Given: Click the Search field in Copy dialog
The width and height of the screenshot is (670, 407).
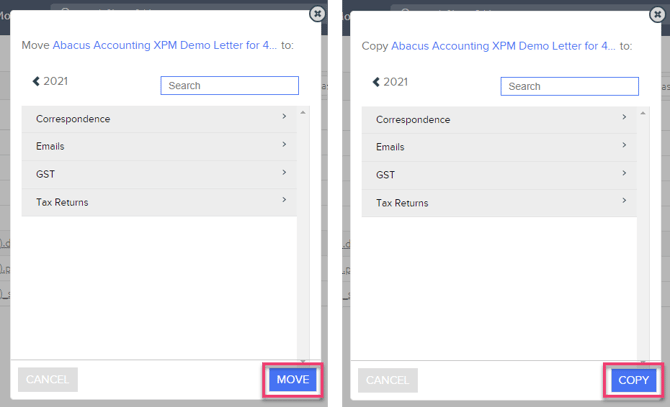Looking at the screenshot, I should pyautogui.click(x=570, y=86).
